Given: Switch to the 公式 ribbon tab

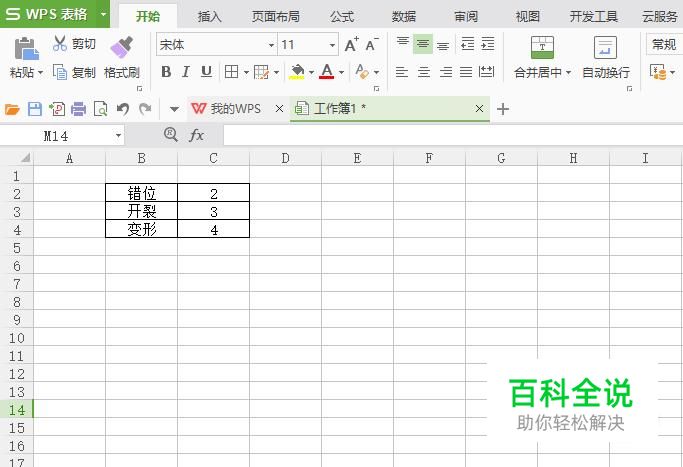Looking at the screenshot, I should (x=342, y=17).
